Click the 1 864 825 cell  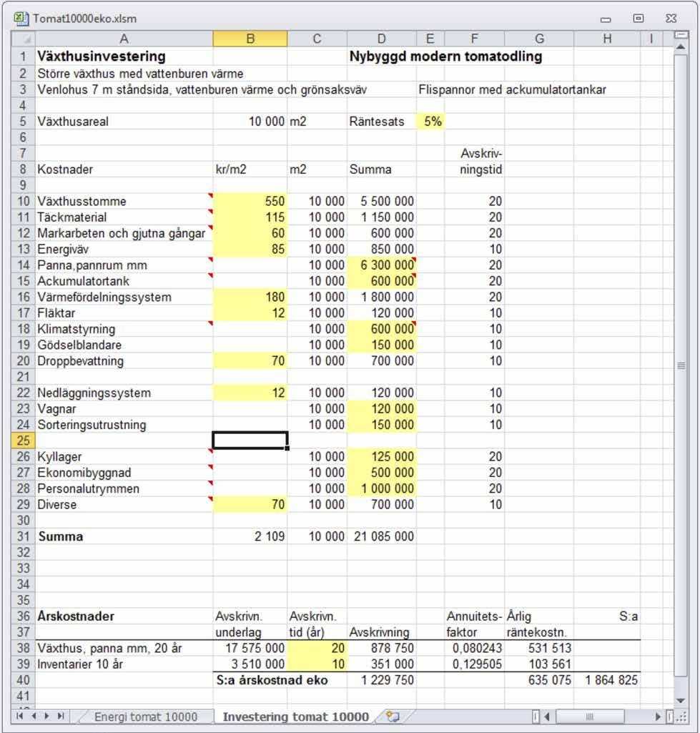607,680
